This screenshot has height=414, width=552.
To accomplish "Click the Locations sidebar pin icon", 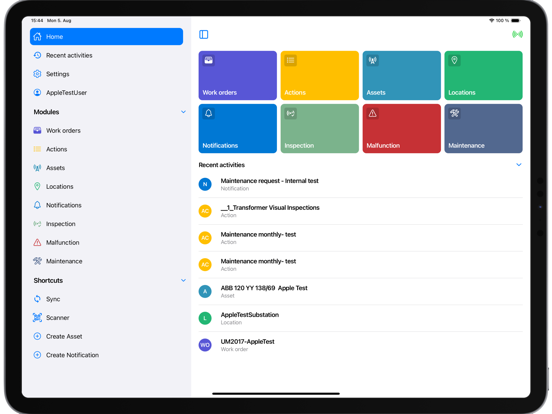I will (37, 187).
